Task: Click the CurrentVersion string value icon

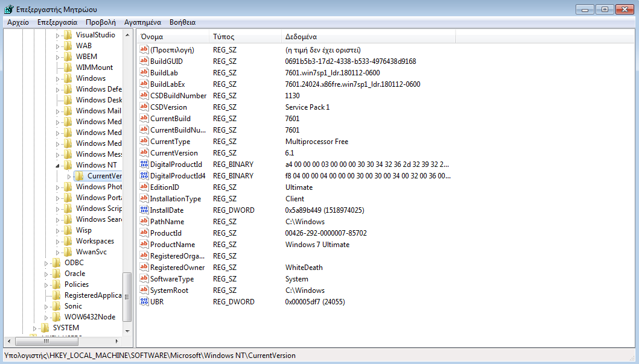Action: tap(144, 152)
